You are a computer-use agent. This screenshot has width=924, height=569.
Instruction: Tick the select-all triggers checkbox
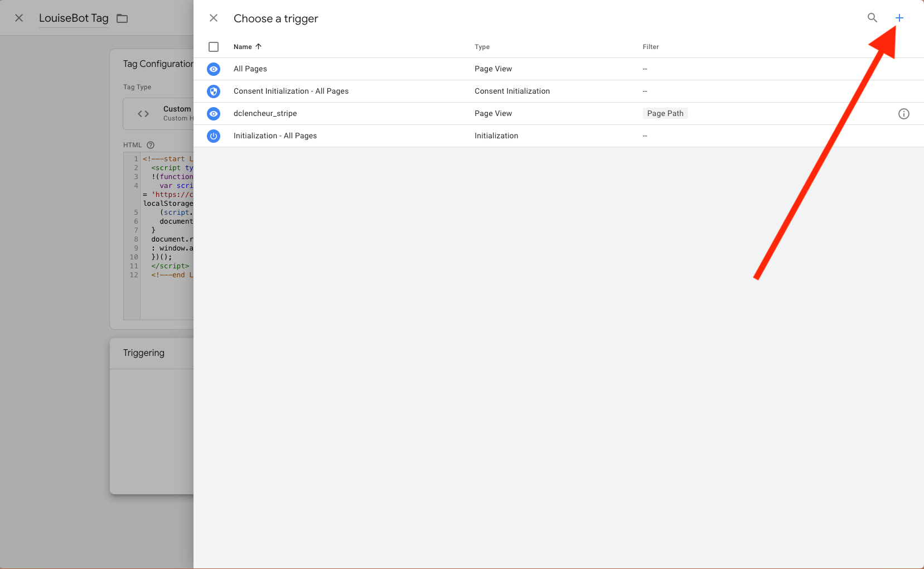(x=214, y=47)
